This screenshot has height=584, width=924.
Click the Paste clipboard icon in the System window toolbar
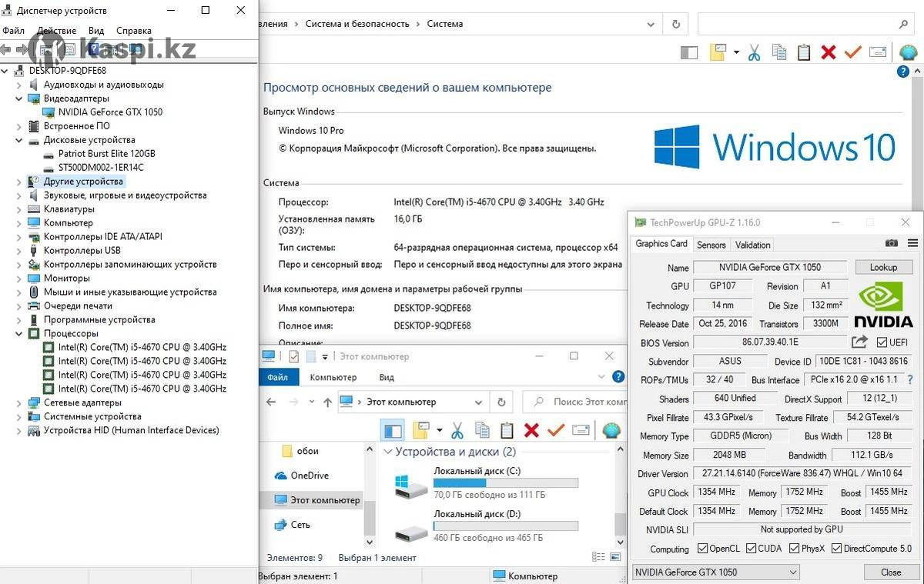click(804, 52)
